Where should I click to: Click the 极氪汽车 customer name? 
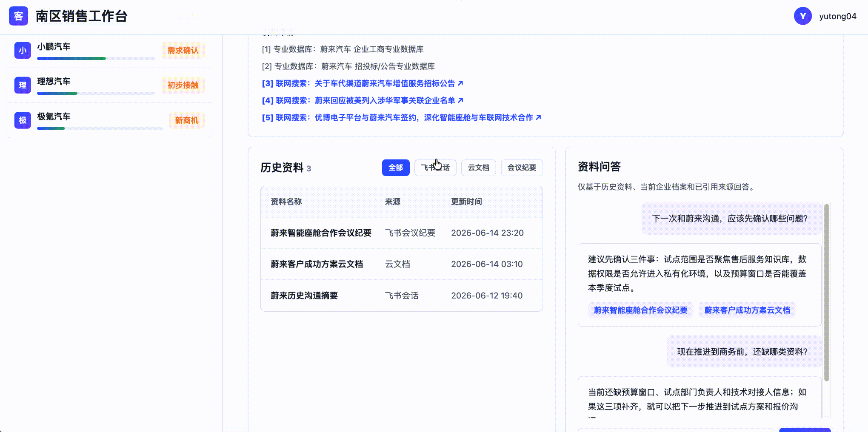click(x=54, y=116)
